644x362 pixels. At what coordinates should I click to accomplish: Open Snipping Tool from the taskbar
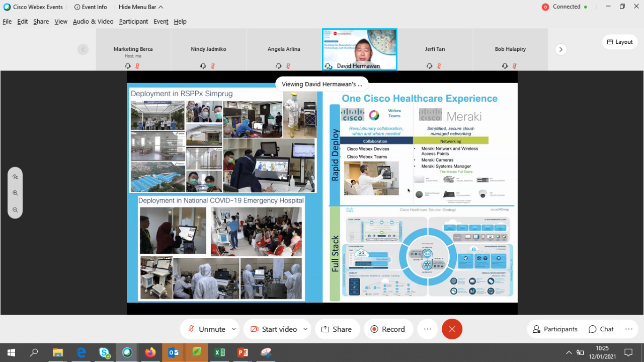point(266,352)
